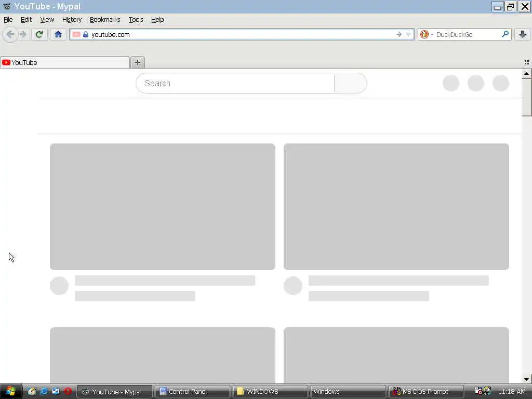Click the vertical scrollbar thumb
The image size is (532, 399).
click(526, 98)
